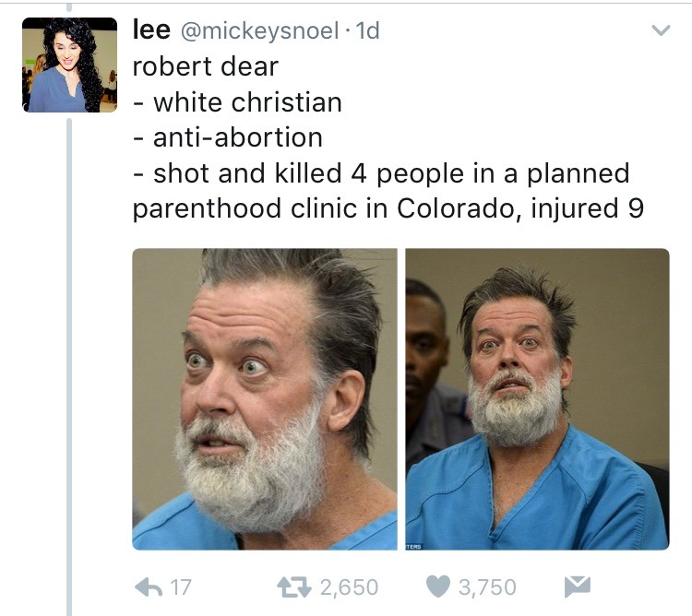This screenshot has height=616, width=692.
Task: Expand the tweet options chevron
Action: pyautogui.click(x=661, y=30)
